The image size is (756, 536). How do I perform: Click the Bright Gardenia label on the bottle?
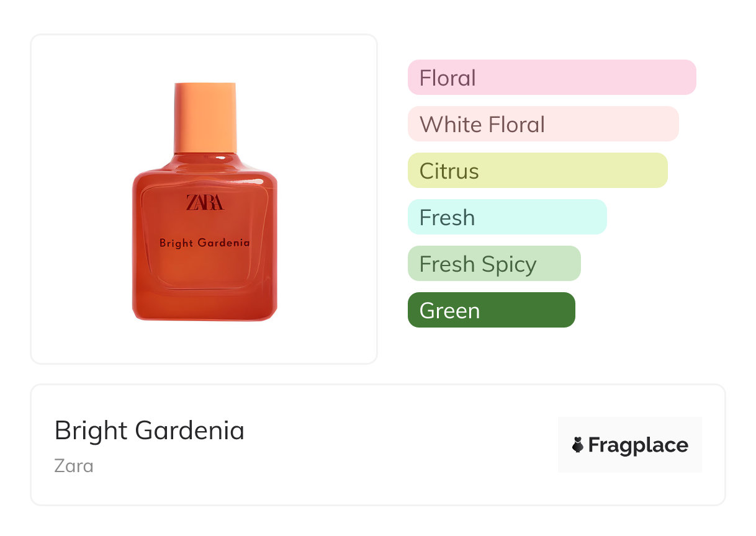coord(204,243)
